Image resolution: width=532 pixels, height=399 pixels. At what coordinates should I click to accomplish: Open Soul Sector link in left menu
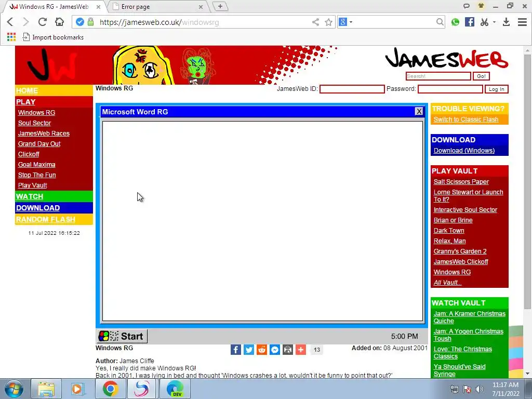(x=34, y=123)
